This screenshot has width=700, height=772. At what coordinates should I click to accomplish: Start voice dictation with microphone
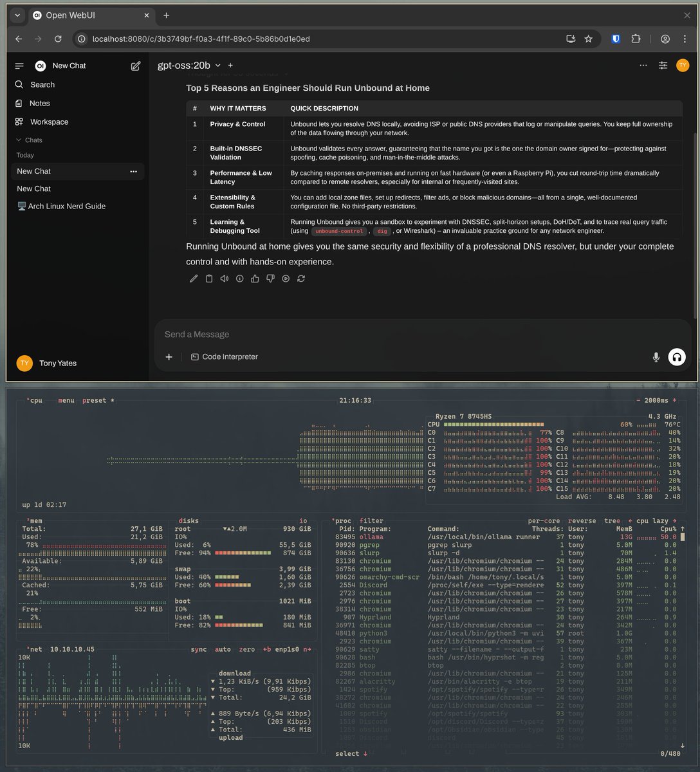(x=656, y=357)
